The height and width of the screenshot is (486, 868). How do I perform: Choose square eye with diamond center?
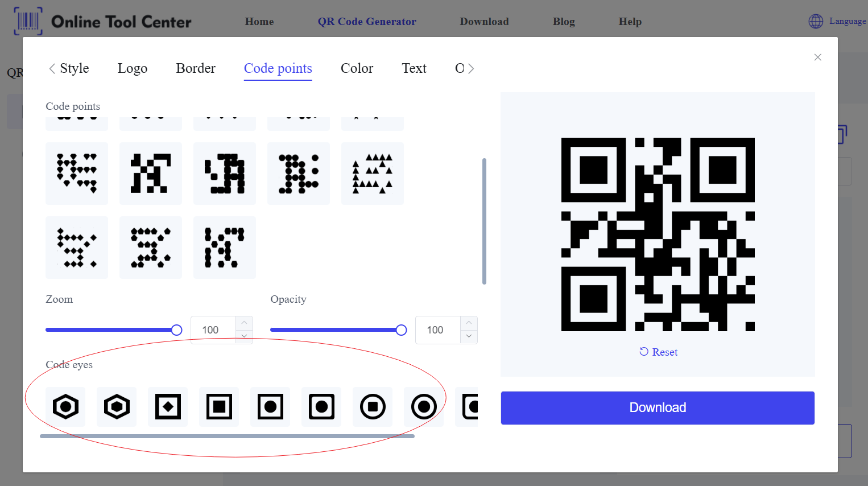point(168,407)
